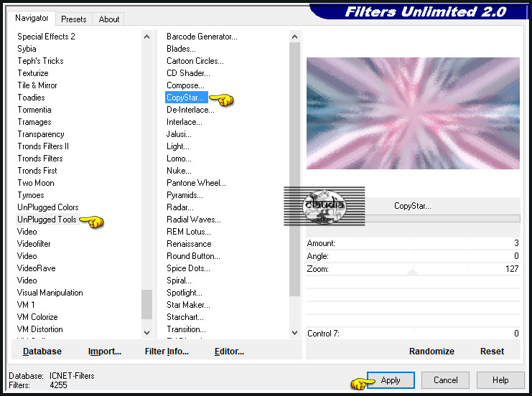Select Radar... filter
This screenshot has width=532, height=396.
tap(179, 207)
